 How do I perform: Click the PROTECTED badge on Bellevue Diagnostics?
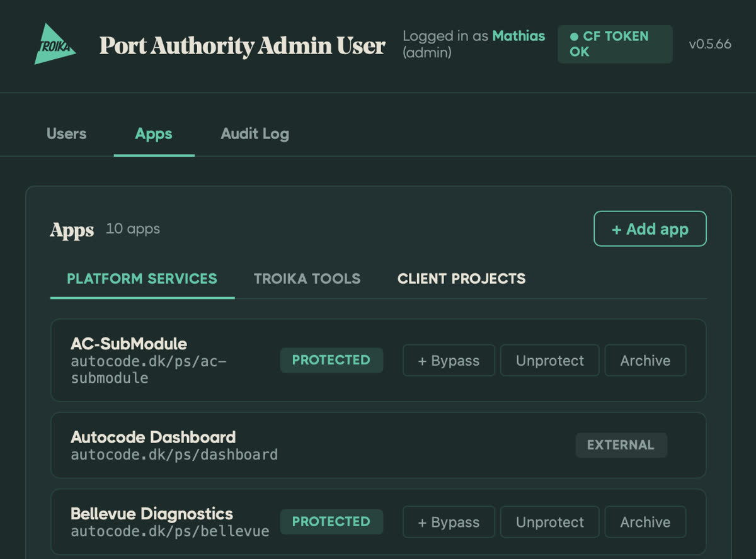(331, 522)
